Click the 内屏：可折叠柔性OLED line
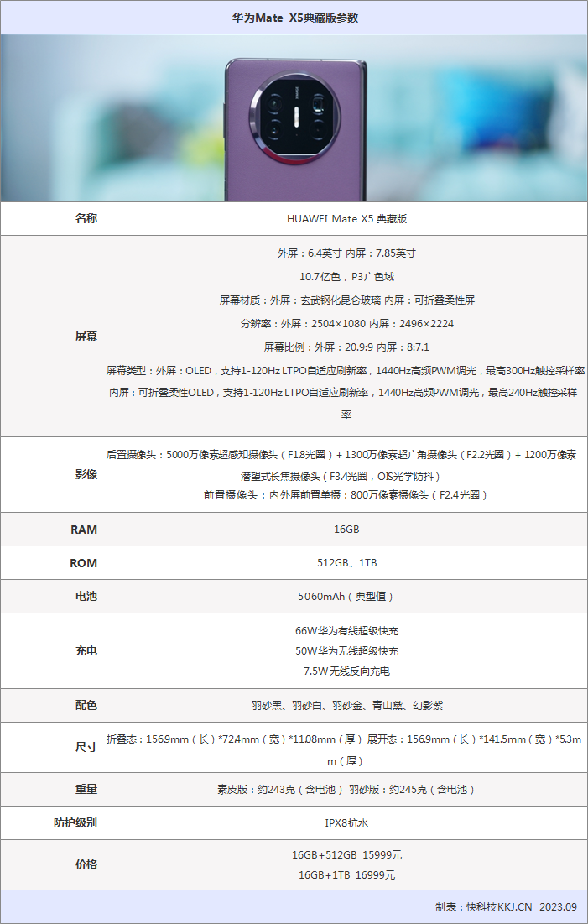 point(344,393)
